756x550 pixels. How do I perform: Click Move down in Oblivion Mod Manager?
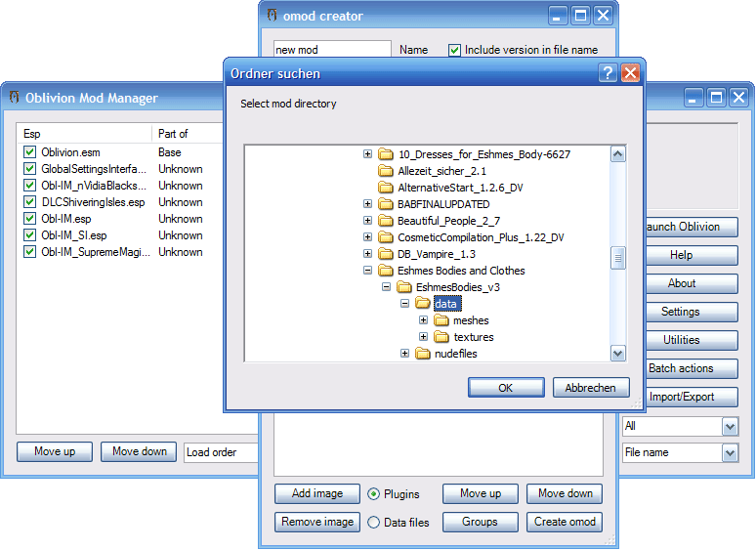(x=139, y=451)
